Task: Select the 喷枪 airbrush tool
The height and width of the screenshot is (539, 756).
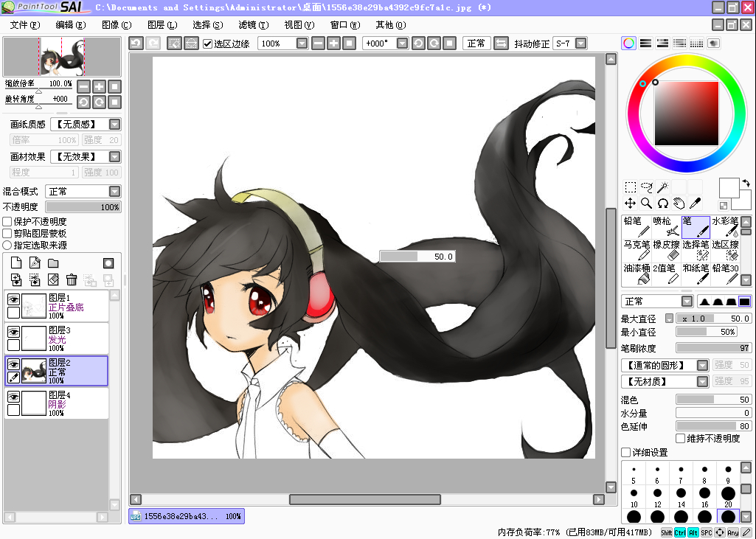Action: pyautogui.click(x=666, y=226)
